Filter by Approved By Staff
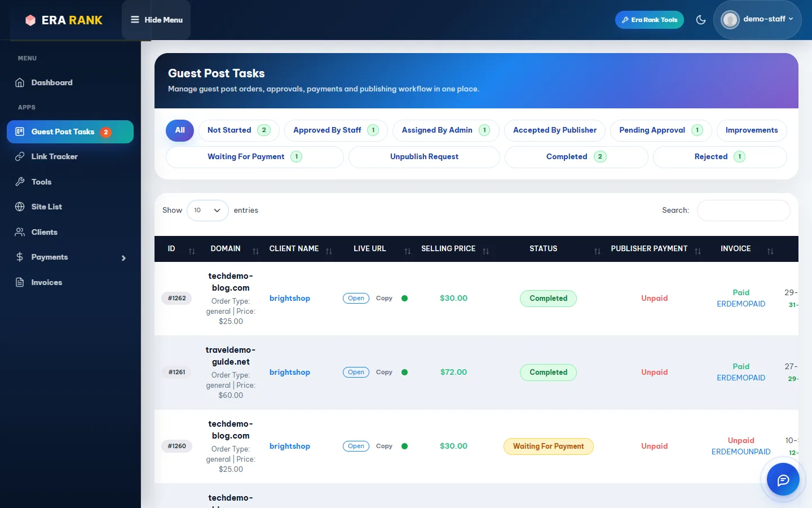Image resolution: width=812 pixels, height=508 pixels. (x=336, y=130)
